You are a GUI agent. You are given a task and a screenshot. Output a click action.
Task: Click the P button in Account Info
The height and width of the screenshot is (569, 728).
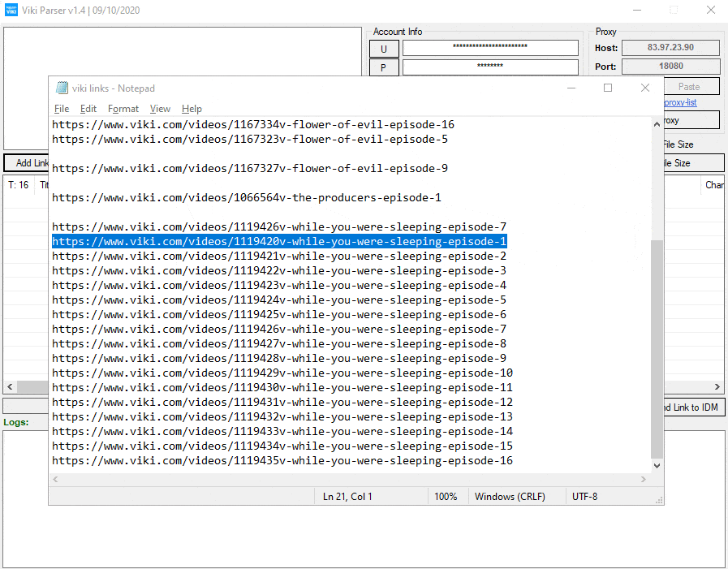(x=384, y=67)
